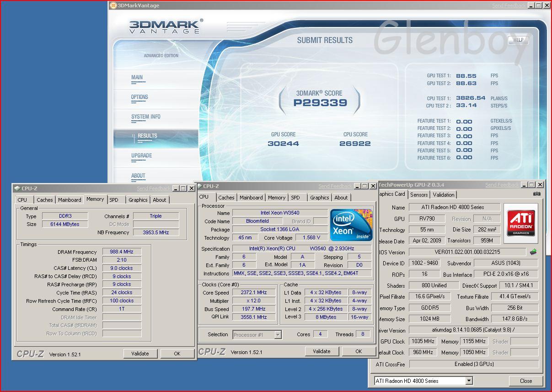Image resolution: width=552 pixels, height=392 pixels.
Task: Click the CPU-Z title icon of the Memory window
Action: point(17,188)
